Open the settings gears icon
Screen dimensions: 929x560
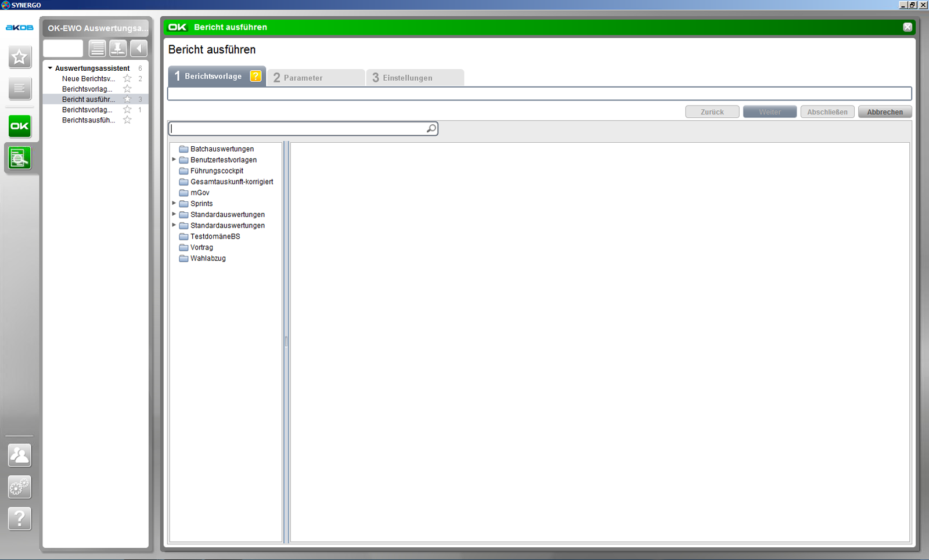(19, 487)
